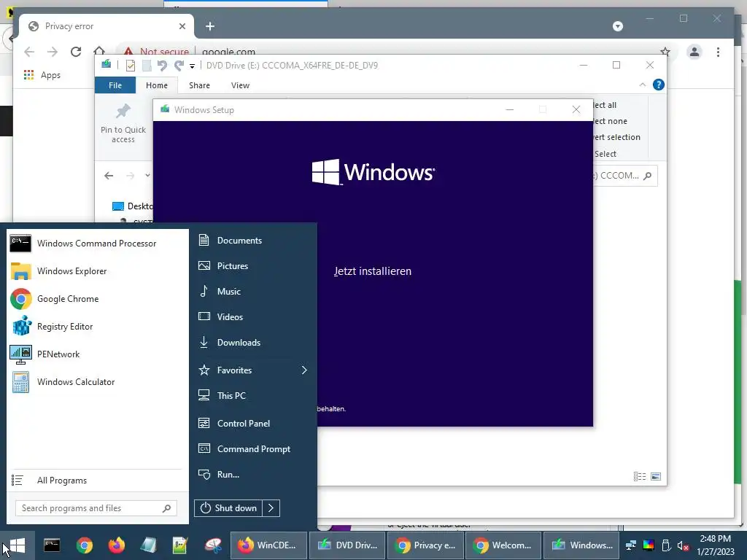Click the USB safely remove tray icon
The image size is (747, 560).
(x=666, y=545)
